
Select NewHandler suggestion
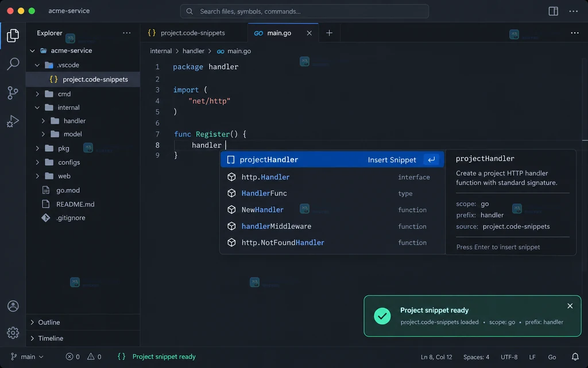click(332, 209)
